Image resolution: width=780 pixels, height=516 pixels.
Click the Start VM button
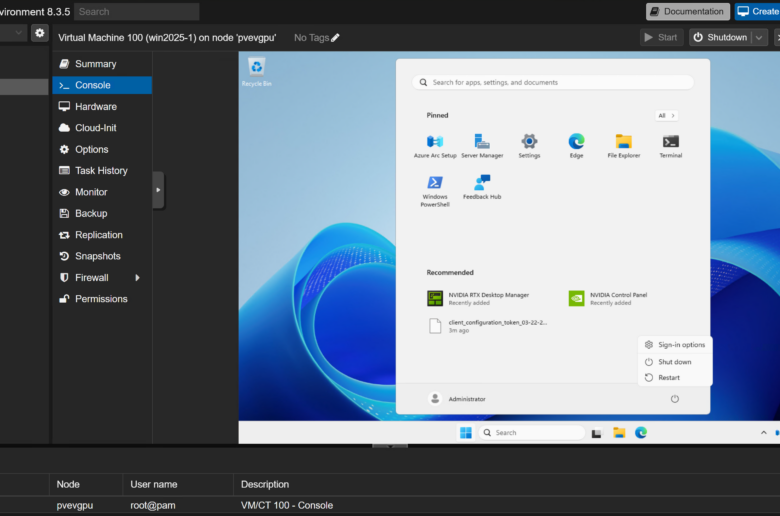point(661,37)
